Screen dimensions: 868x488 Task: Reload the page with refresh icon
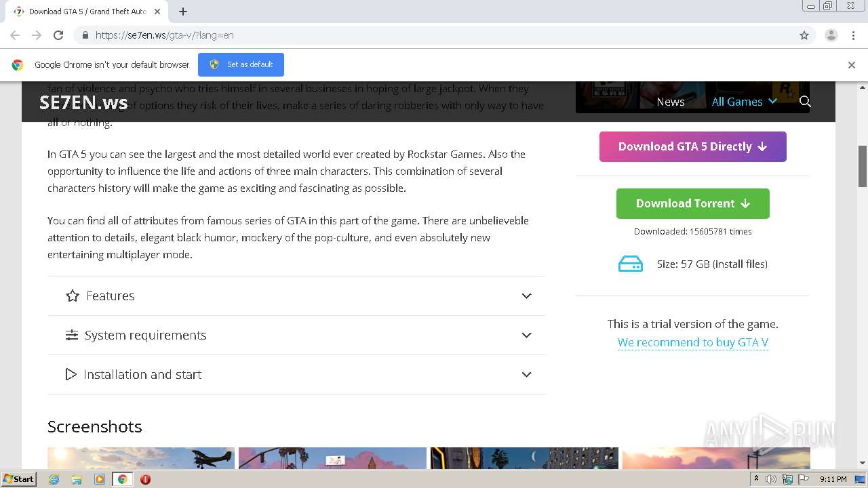[x=58, y=35]
